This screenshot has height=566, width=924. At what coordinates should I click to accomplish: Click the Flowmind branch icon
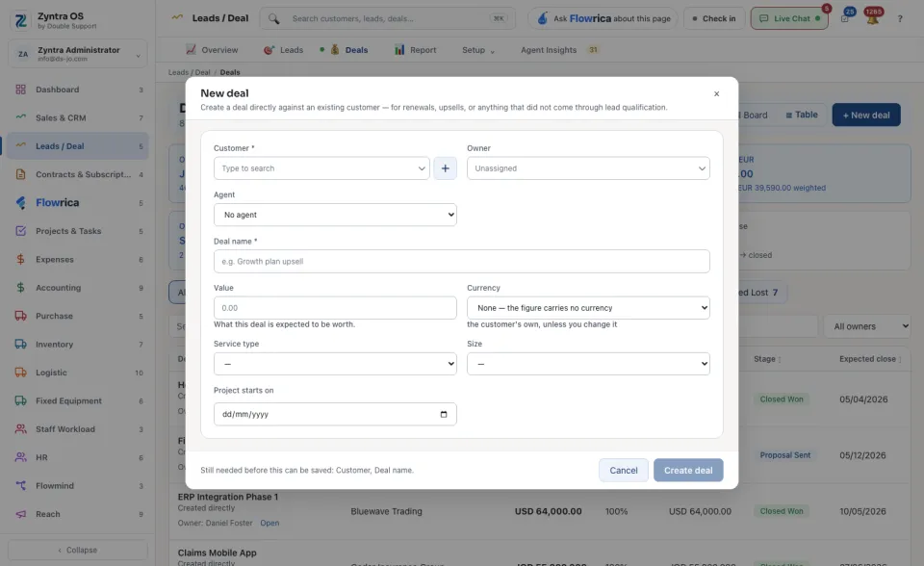(20, 486)
